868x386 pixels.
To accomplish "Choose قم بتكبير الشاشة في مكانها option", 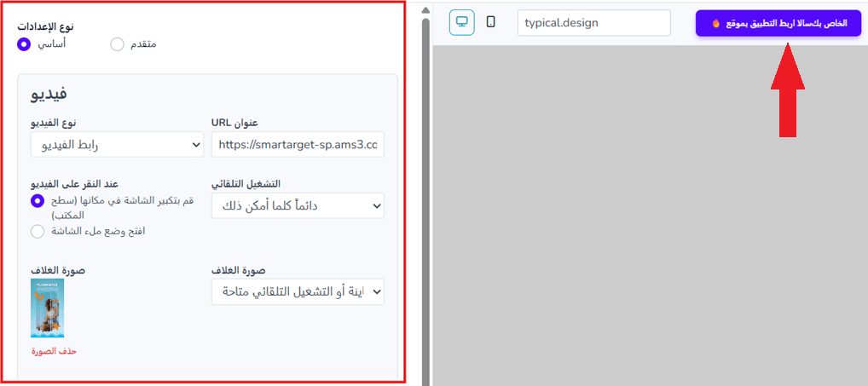I will tap(37, 201).
